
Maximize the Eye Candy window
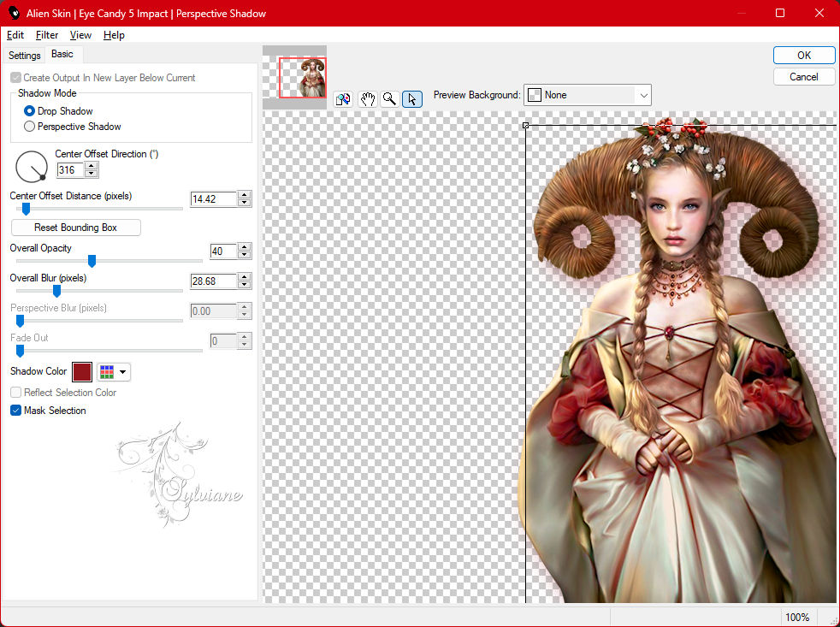[780, 13]
